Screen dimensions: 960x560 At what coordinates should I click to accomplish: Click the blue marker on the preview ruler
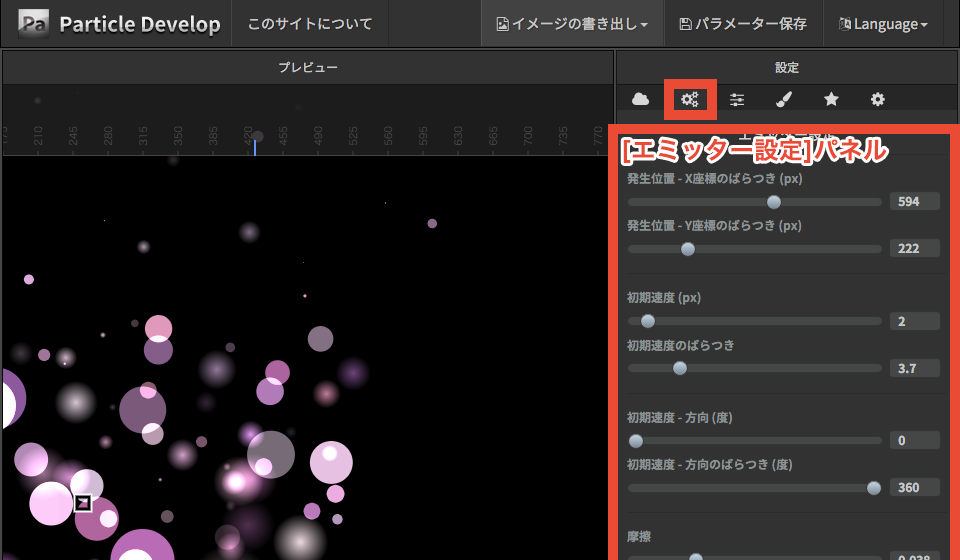(255, 146)
